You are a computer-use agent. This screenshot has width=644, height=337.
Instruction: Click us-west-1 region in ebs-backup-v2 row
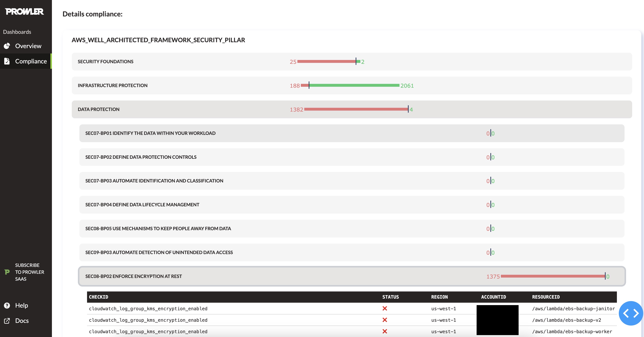(x=444, y=320)
